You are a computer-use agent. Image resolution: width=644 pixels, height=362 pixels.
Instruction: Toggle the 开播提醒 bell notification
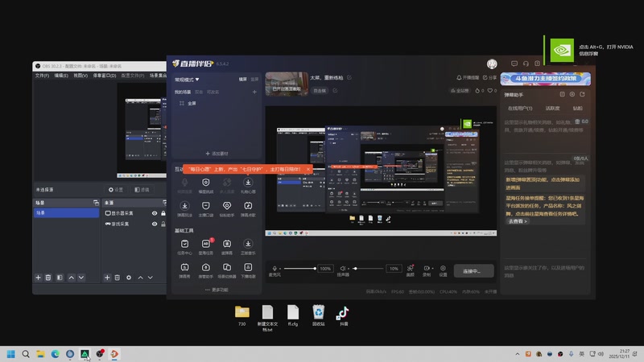(x=468, y=77)
